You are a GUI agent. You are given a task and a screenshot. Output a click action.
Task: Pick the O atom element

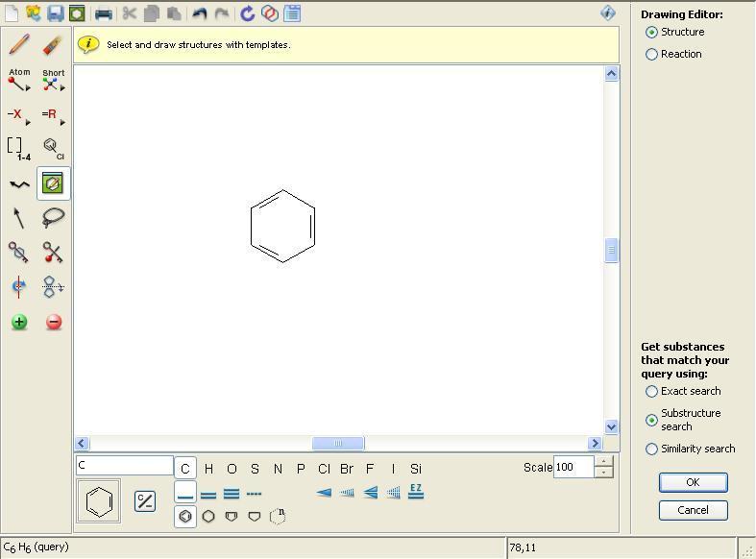[232, 469]
